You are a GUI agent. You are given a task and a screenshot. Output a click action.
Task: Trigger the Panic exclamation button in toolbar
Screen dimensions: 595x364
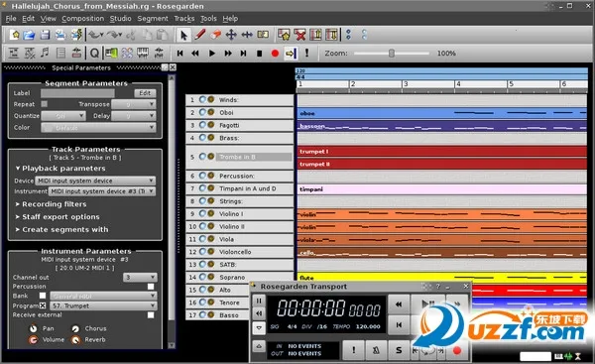pyautogui.click(x=306, y=54)
